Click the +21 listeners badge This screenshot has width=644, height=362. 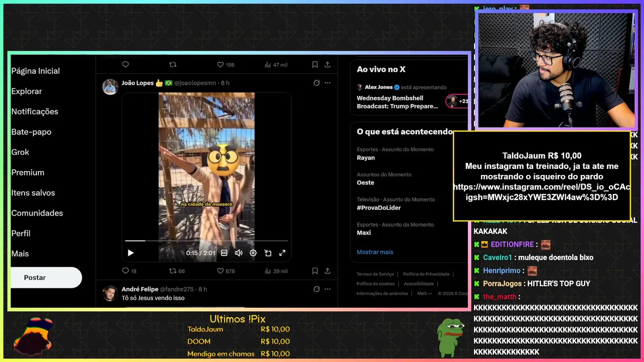coord(457,101)
